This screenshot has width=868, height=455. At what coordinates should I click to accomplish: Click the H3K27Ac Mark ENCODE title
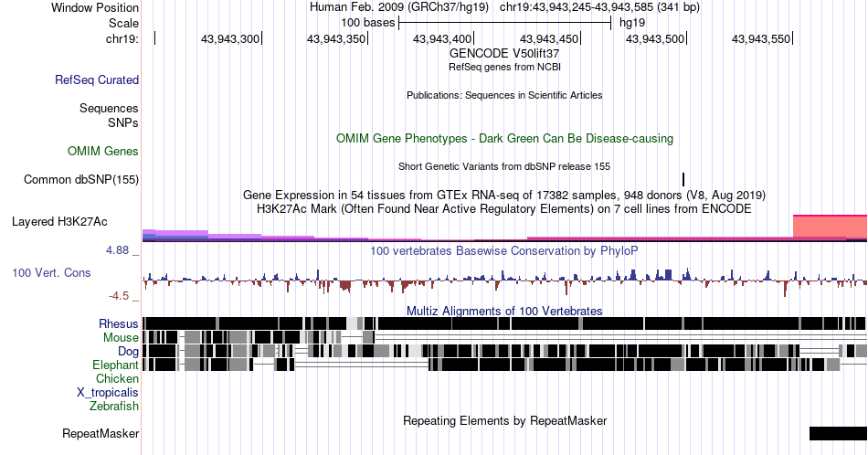(x=504, y=208)
